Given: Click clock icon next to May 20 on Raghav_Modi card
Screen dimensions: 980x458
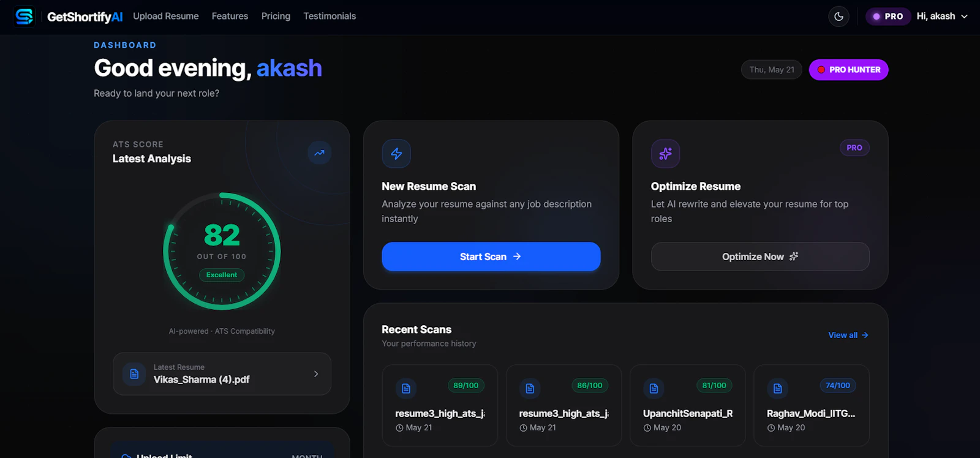Looking at the screenshot, I should click(771, 428).
